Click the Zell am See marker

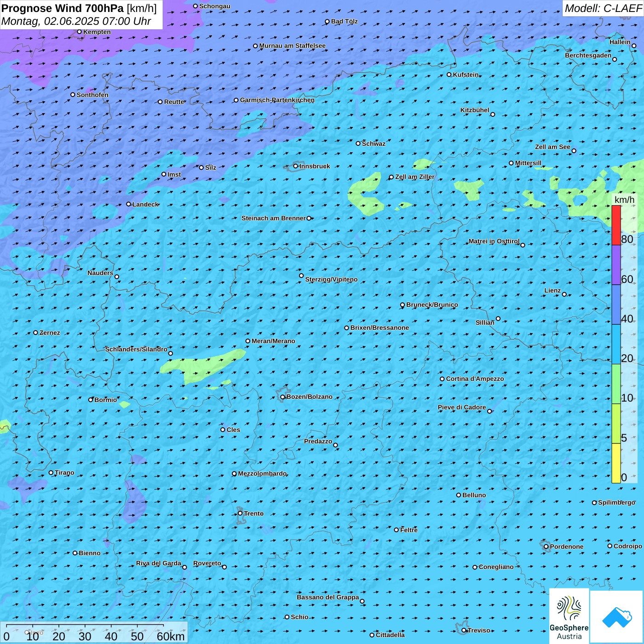pyautogui.click(x=574, y=151)
